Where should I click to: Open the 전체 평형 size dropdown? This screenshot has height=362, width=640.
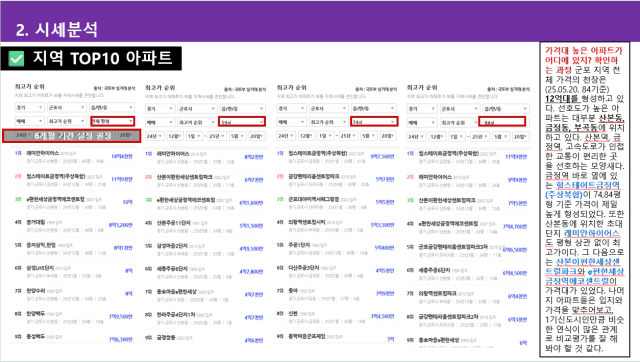[x=112, y=121]
